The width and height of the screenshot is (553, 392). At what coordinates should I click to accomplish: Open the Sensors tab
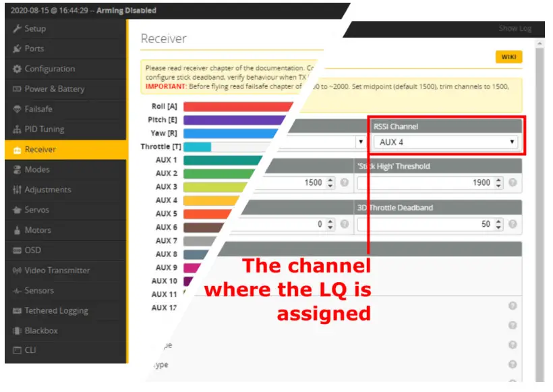(x=65, y=291)
